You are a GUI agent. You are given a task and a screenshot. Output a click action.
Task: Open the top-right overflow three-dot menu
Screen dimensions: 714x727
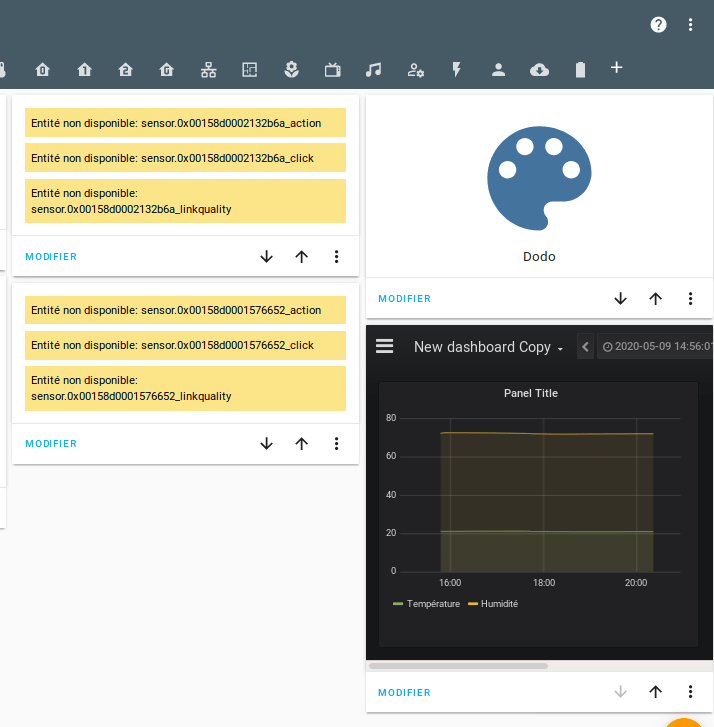click(x=690, y=25)
